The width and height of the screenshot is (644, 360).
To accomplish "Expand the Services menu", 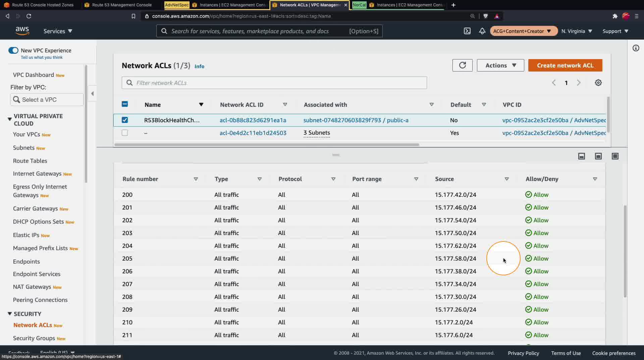I will tap(58, 31).
